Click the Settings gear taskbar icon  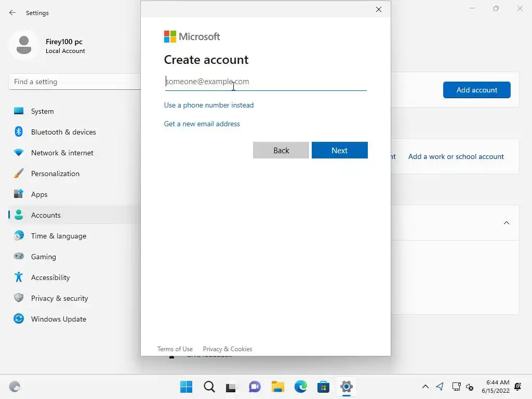(347, 387)
